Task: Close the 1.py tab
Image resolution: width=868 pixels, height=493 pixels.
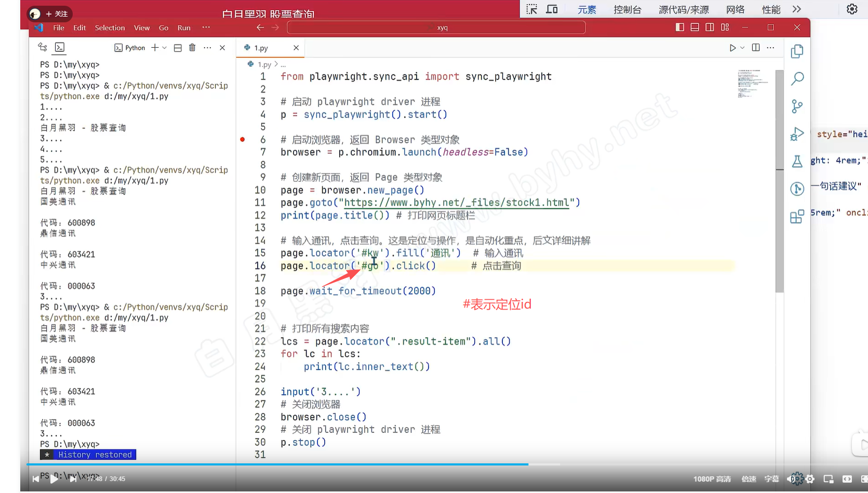Action: [296, 48]
